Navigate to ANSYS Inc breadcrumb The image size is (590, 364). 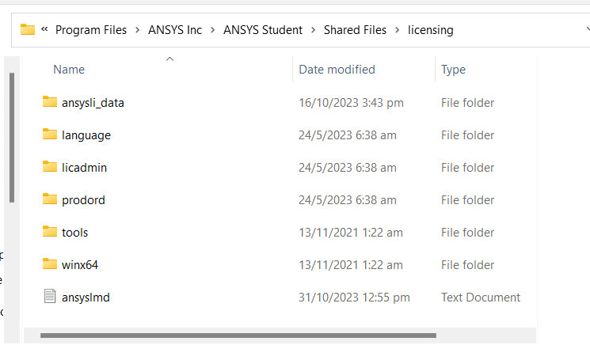[175, 30]
